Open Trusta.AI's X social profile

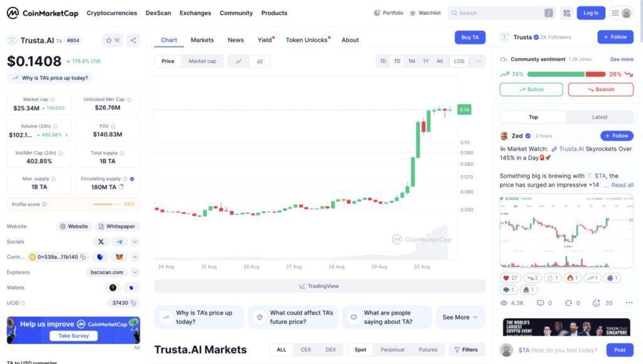click(x=101, y=242)
